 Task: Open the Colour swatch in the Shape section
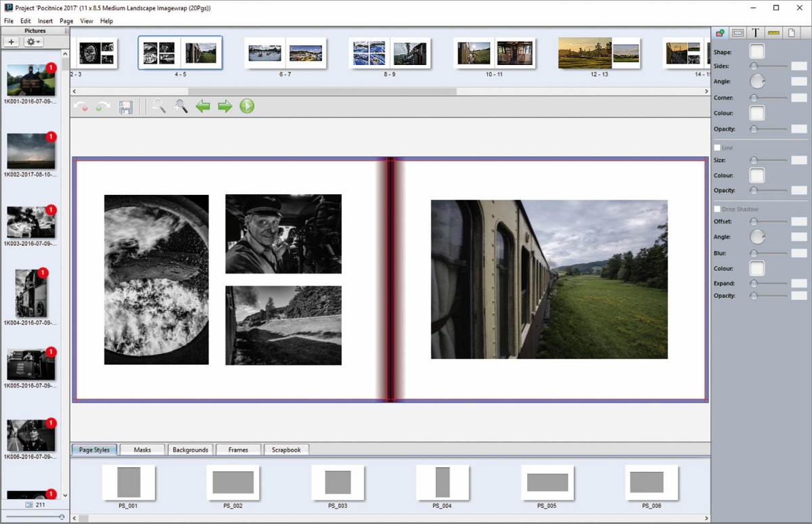coord(757,113)
